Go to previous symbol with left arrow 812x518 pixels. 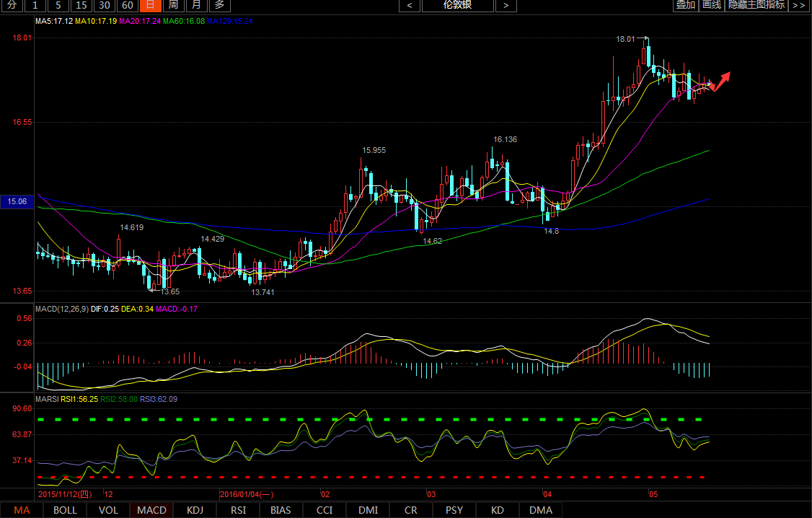410,6
